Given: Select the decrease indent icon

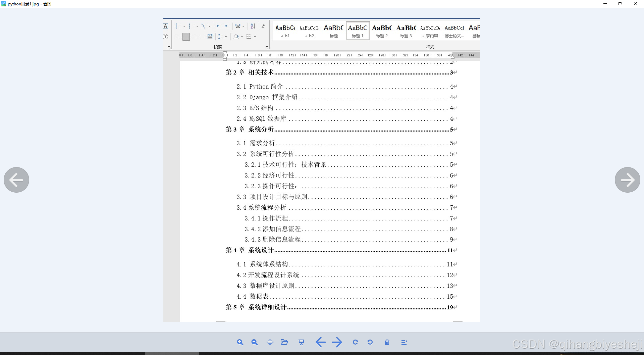Looking at the screenshot, I should 219,26.
